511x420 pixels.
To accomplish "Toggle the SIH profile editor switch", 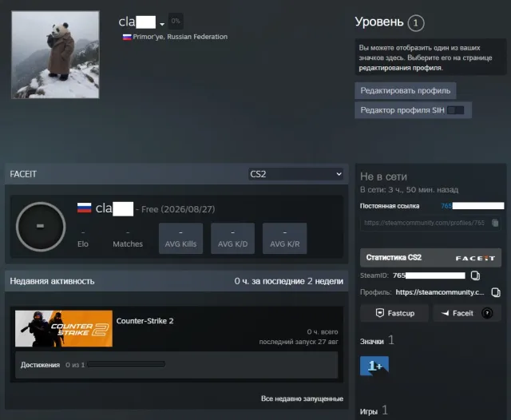I will [x=455, y=110].
